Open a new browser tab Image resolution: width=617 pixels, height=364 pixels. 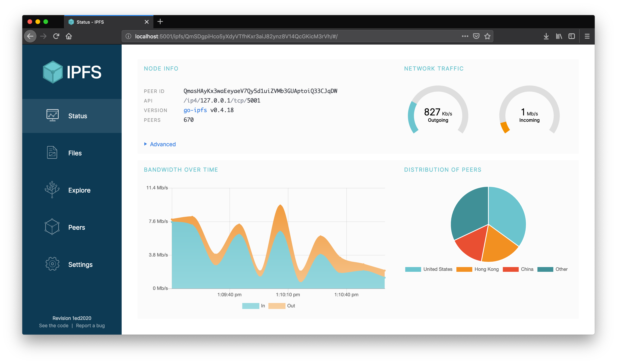(160, 22)
